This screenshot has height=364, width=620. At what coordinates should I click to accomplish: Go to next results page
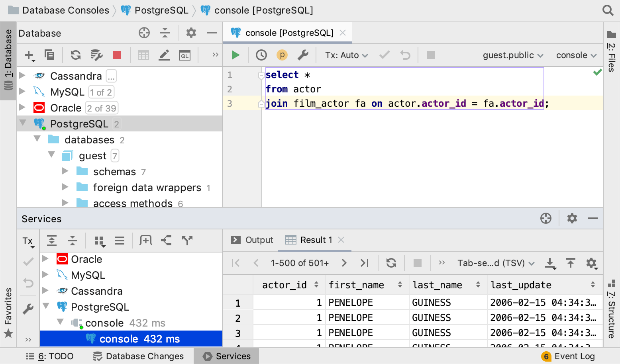(344, 263)
